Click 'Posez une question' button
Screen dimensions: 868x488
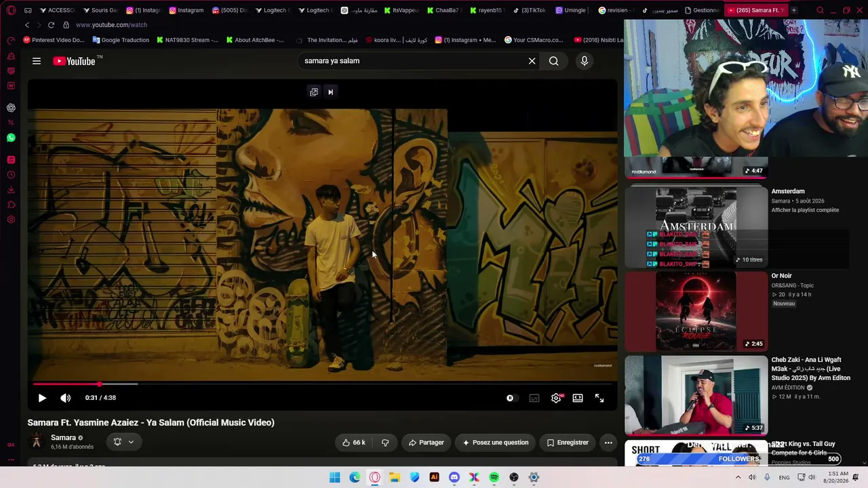[x=496, y=443]
